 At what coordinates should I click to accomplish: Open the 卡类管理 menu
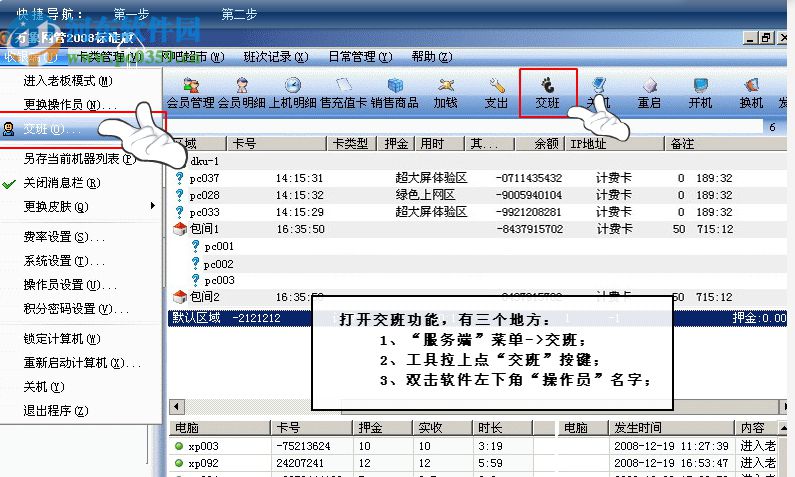pyautogui.click(x=111, y=57)
